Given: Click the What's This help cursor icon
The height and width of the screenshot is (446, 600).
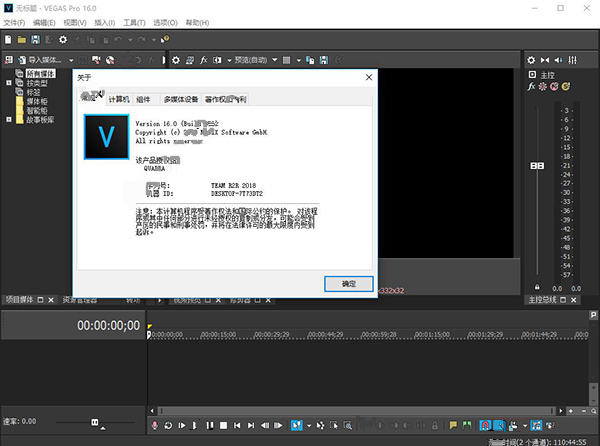Looking at the screenshot, I should (165, 39).
